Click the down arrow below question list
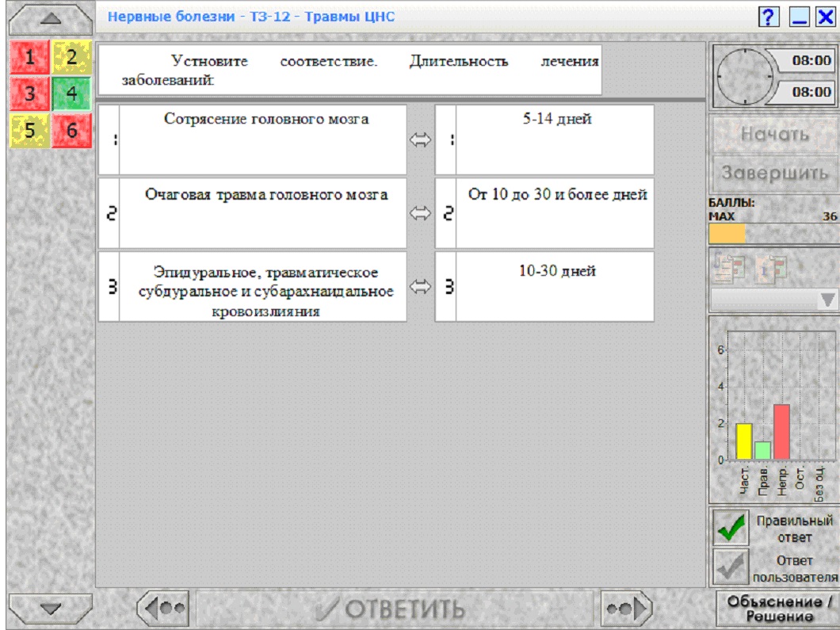The height and width of the screenshot is (630, 840). (51, 609)
